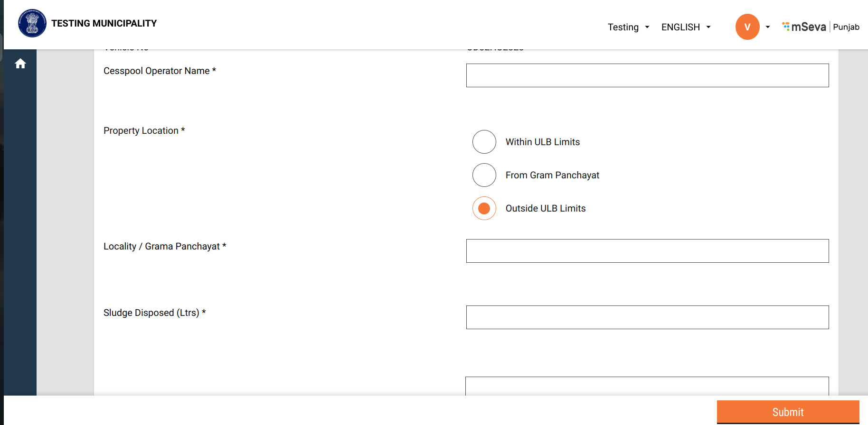Select Within ULB Limits option

click(484, 142)
